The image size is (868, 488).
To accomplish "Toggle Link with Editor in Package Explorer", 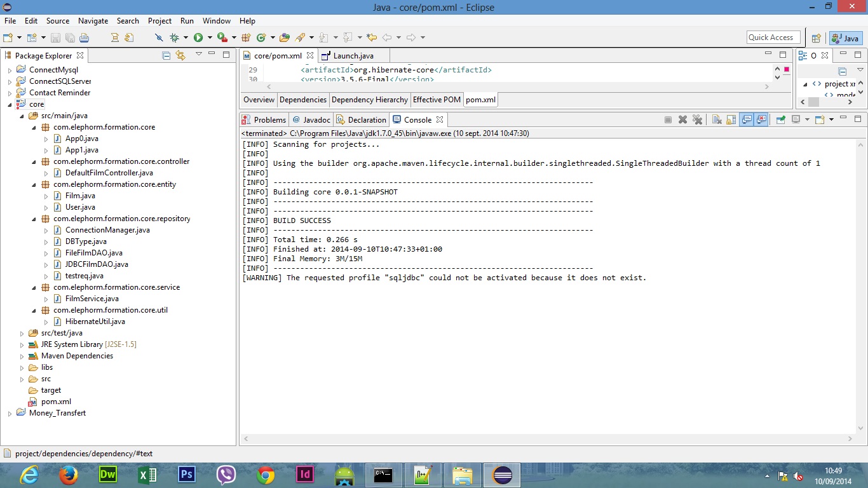I will pos(180,55).
